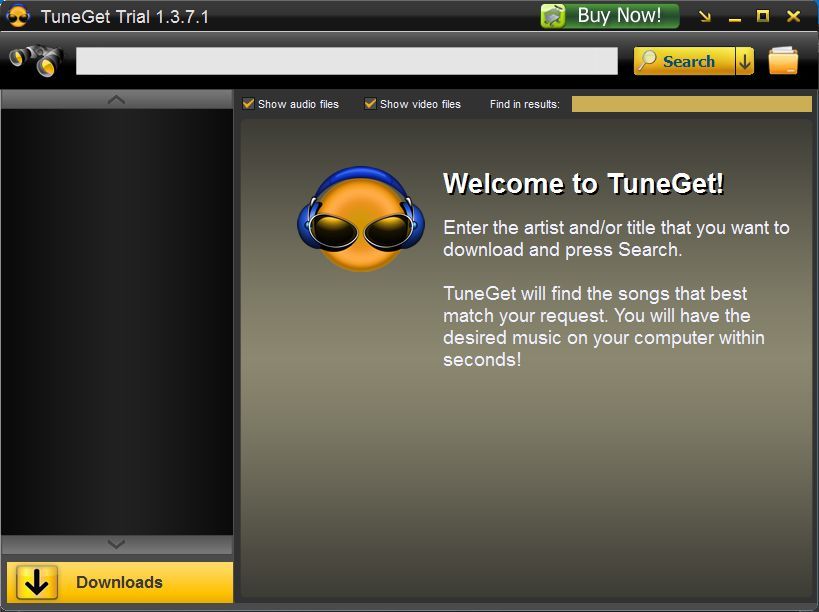
Task: Collapse the left panel with up chevron
Action: tap(116, 99)
